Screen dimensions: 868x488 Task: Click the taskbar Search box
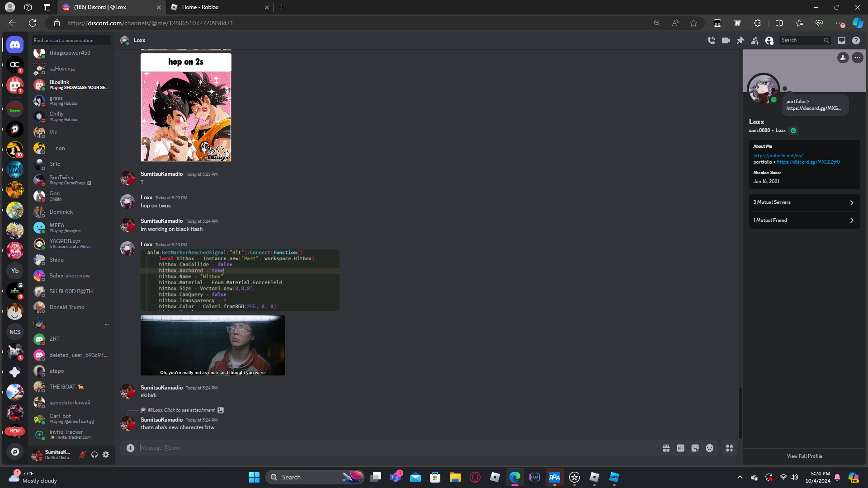[x=316, y=477]
